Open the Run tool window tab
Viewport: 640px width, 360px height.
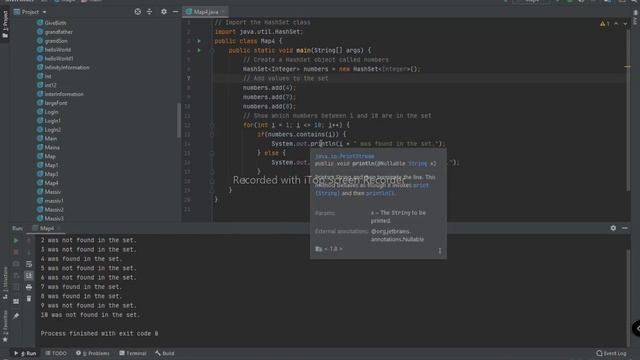25,353
